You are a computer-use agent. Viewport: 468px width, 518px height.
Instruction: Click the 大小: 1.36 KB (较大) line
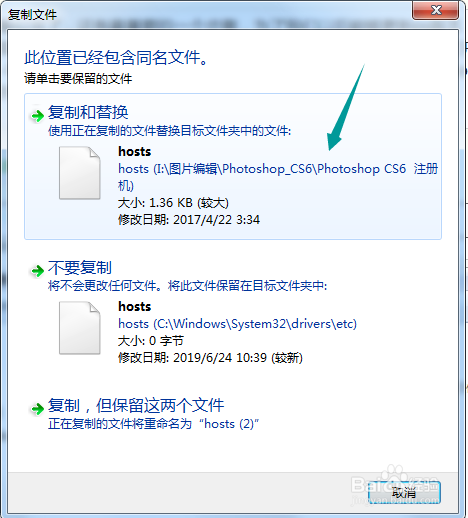[x=173, y=203]
